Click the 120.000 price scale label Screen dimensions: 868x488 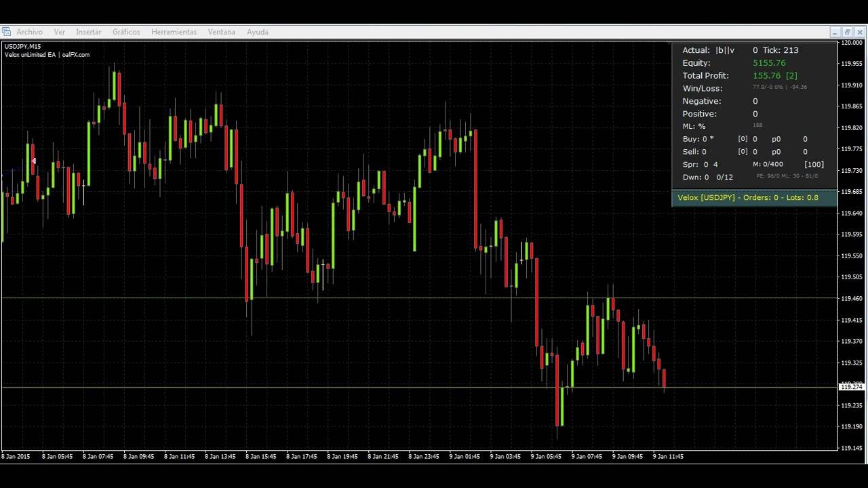[x=852, y=43]
